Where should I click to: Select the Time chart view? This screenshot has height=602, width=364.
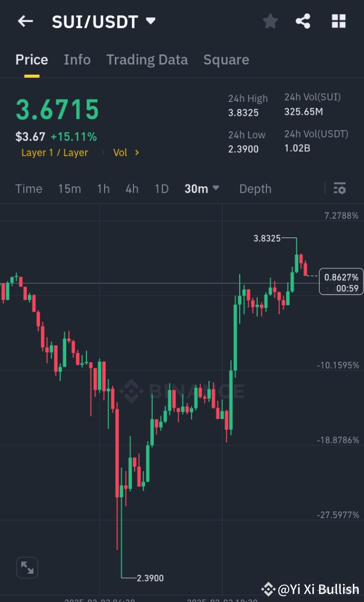(28, 188)
